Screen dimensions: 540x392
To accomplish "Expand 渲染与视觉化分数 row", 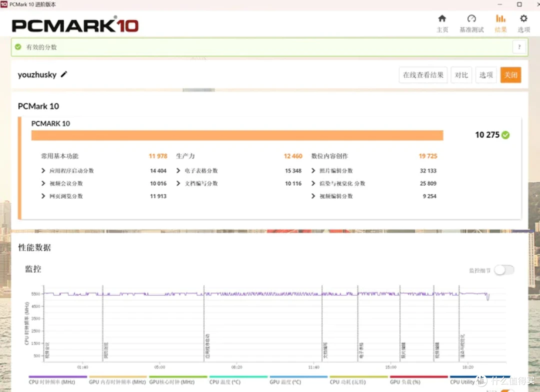I will pos(313,183).
